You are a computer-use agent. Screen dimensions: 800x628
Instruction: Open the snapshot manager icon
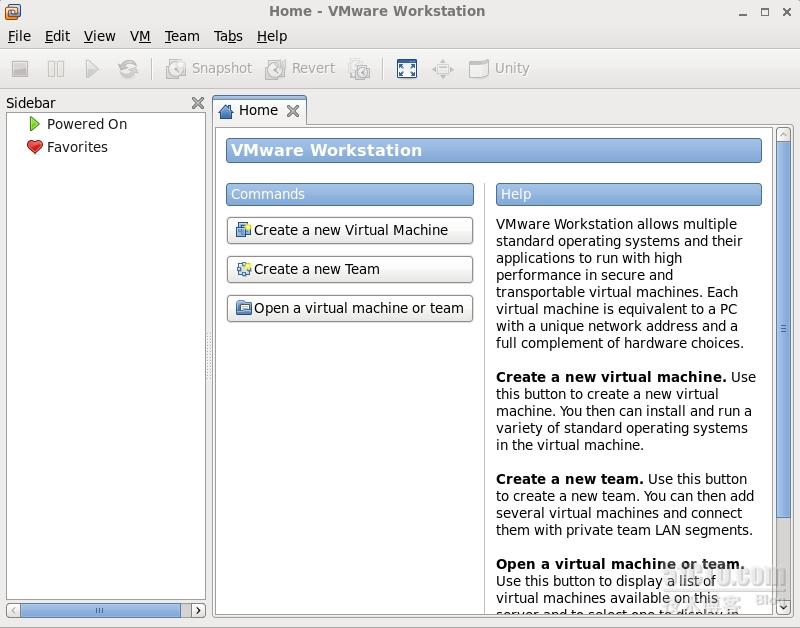click(360, 69)
